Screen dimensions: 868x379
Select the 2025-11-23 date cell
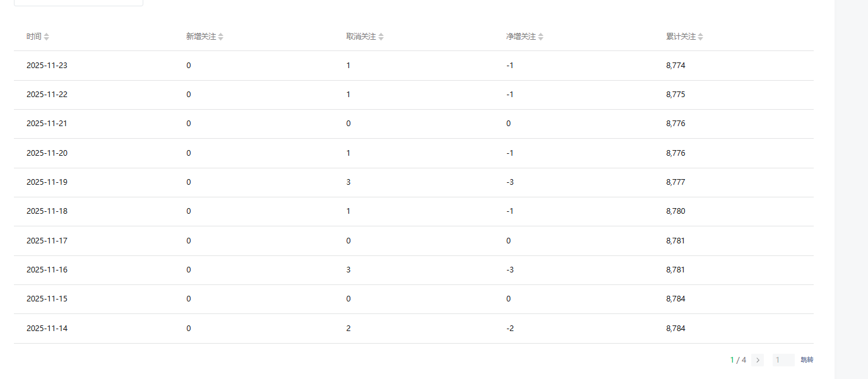[47, 66]
